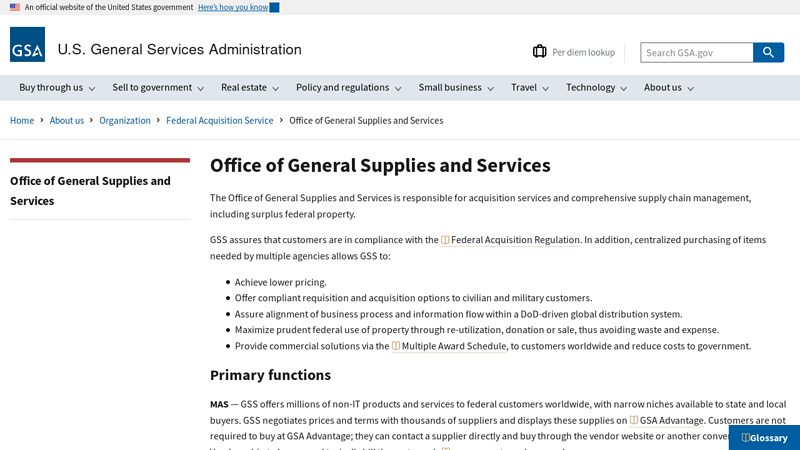This screenshot has width=800, height=450.
Task: Open the Policy and regulations dropdown
Action: point(348,88)
